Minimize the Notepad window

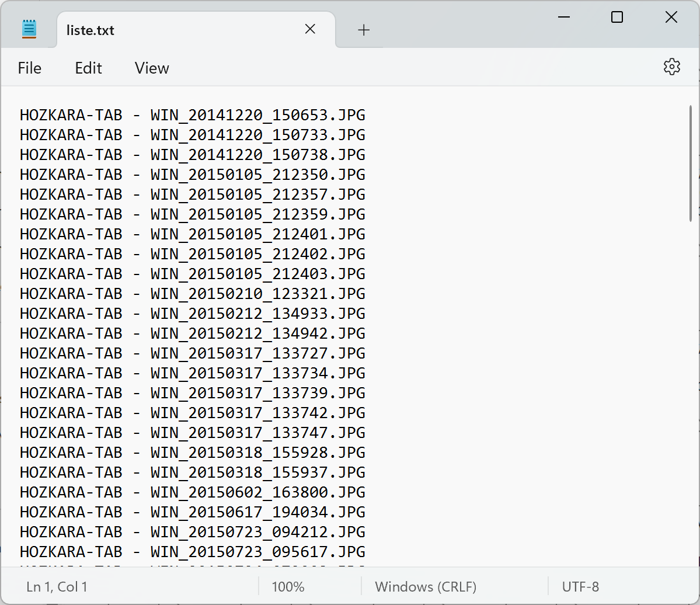(563, 18)
